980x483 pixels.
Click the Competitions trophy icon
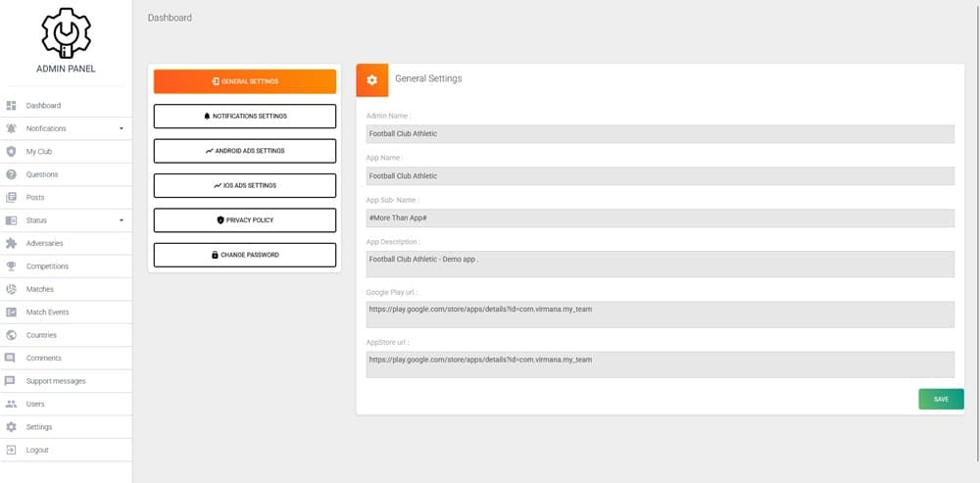(x=11, y=266)
